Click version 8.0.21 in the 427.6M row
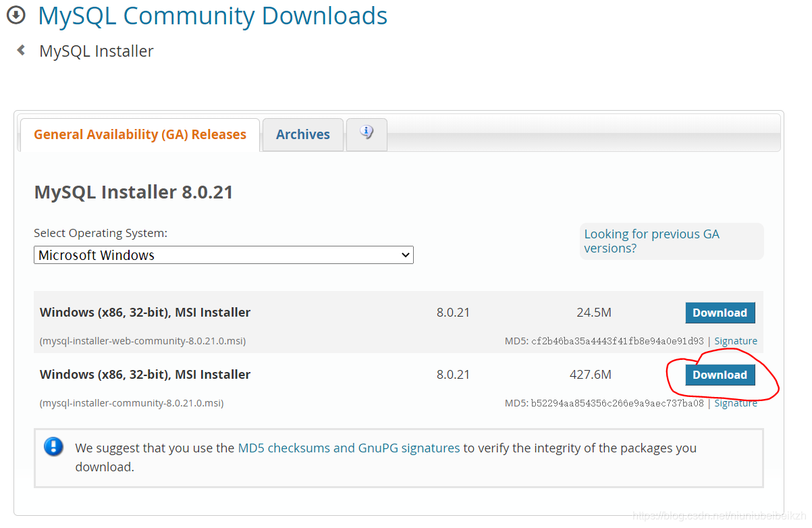 click(453, 375)
